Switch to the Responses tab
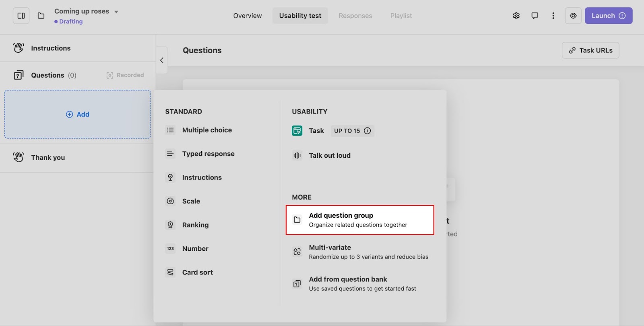 355,16
